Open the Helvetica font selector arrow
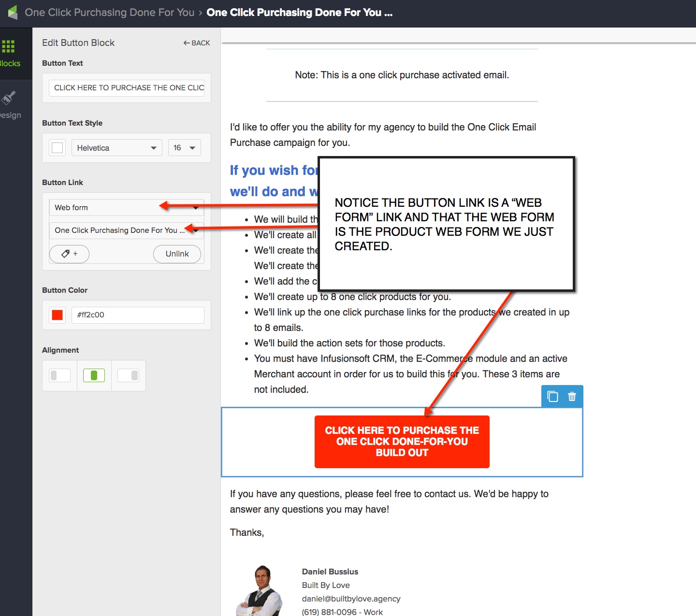Image resolution: width=696 pixels, height=616 pixels. coord(153,148)
